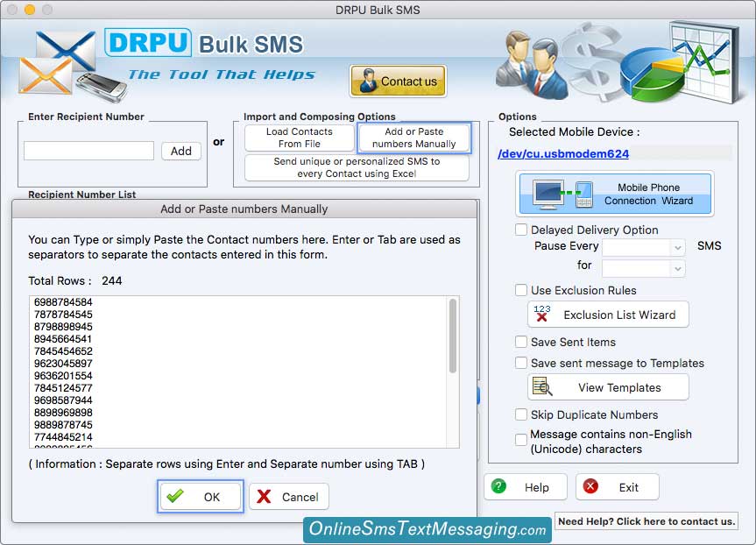Click the envelope logo icon in header
The width and height of the screenshot is (756, 545).
[57, 61]
